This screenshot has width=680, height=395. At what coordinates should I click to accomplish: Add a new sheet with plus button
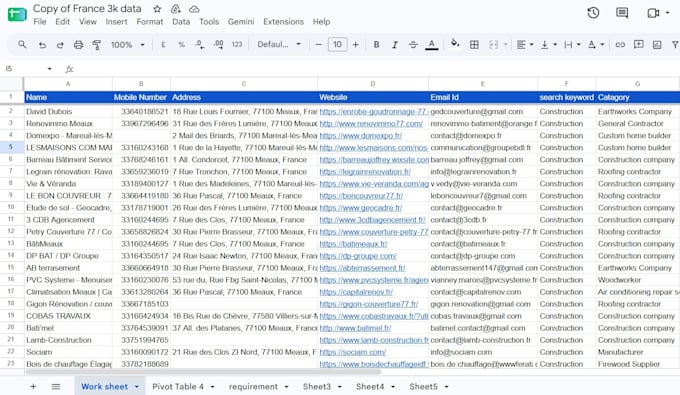[x=33, y=386]
